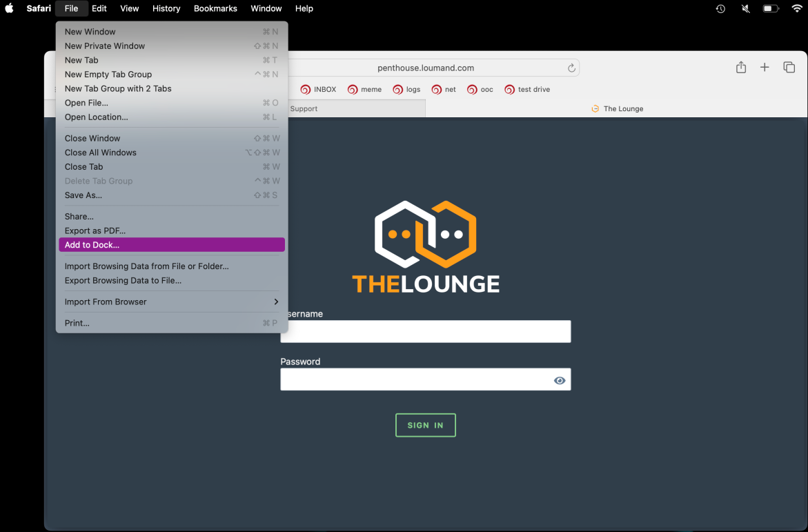Click the muted sound menu bar icon

tap(745, 8)
